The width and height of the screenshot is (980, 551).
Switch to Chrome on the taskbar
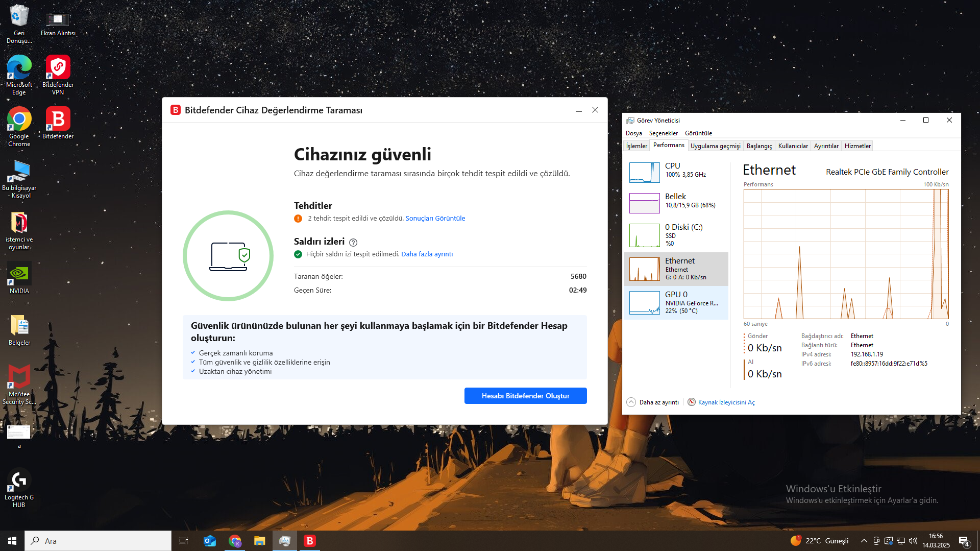point(235,541)
